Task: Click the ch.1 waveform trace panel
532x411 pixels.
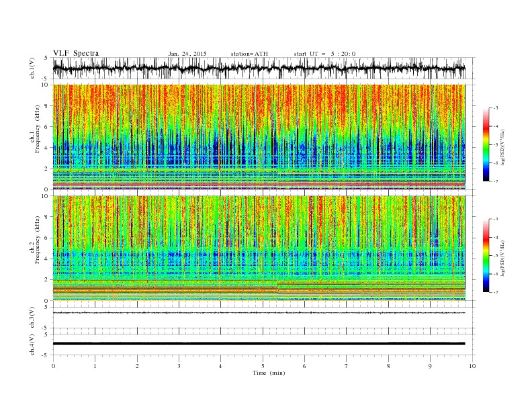Action: 264,68
